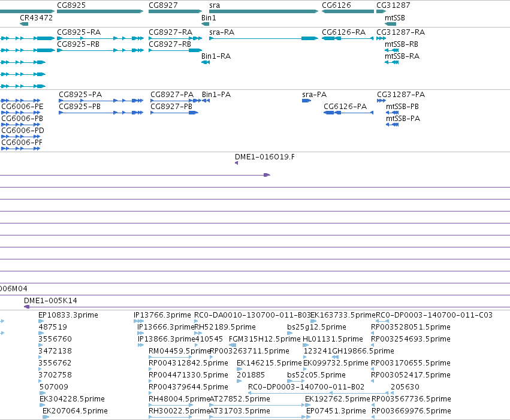Viewport: 510px width, 420px height.
Task: Select the CG8927 gene label
Action: (163, 5)
